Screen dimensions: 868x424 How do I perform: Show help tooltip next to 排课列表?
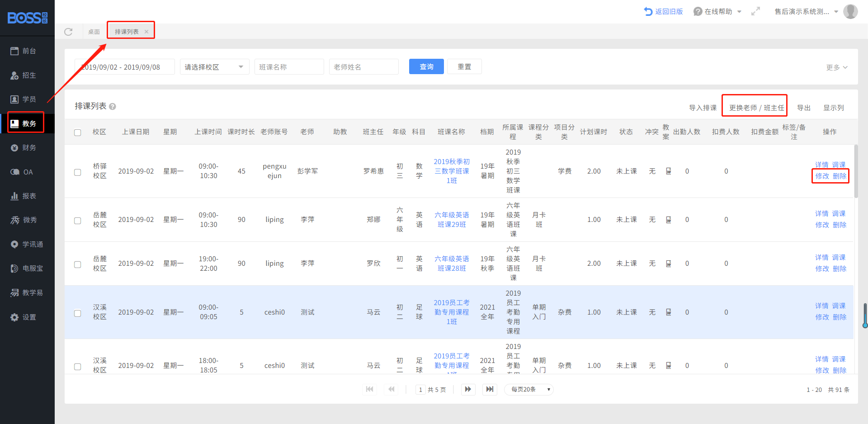click(113, 107)
